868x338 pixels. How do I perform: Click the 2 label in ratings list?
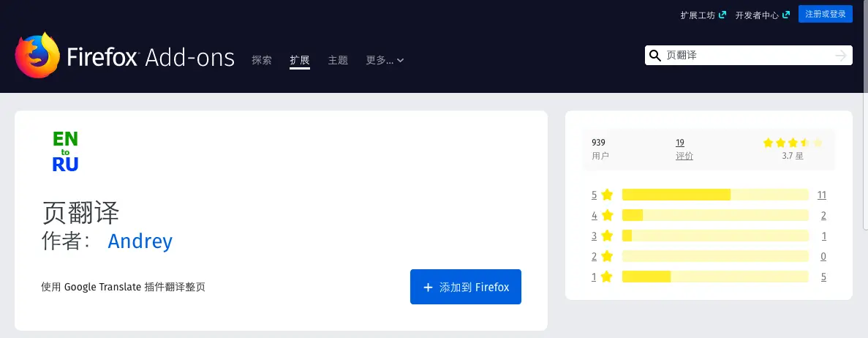(x=594, y=256)
